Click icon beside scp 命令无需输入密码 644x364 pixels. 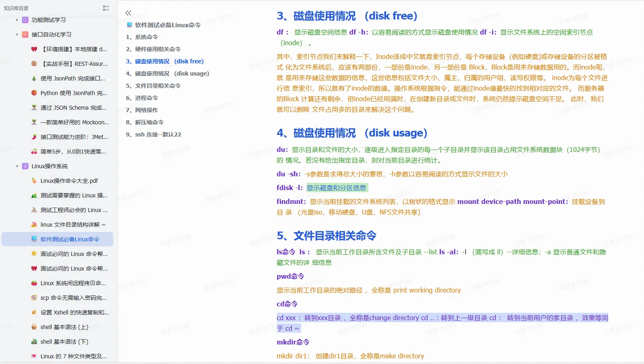pyautogui.click(x=34, y=298)
